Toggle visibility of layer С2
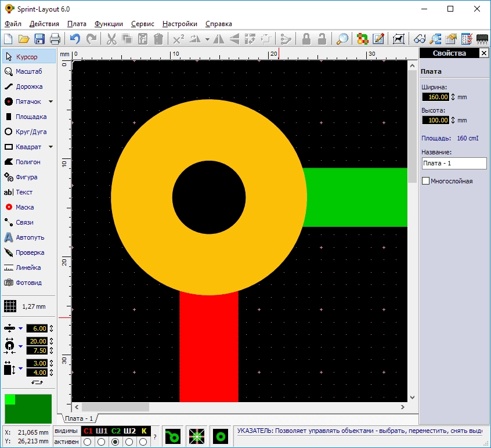 click(x=116, y=431)
